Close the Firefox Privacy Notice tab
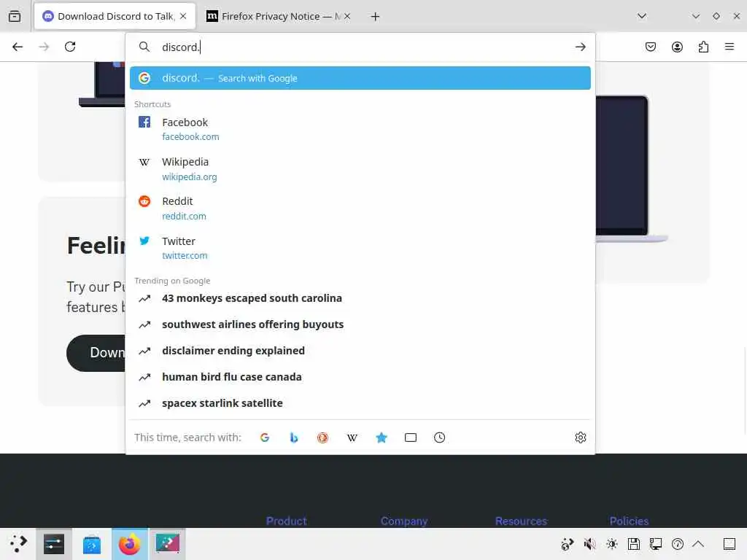 tap(347, 16)
